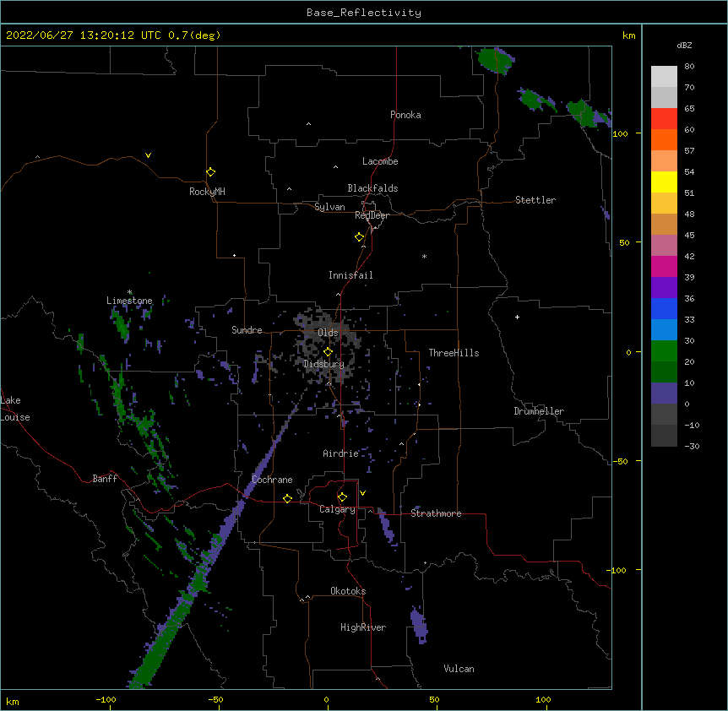Click the dBZ legend heading
728x711 pixels.
[684, 45]
